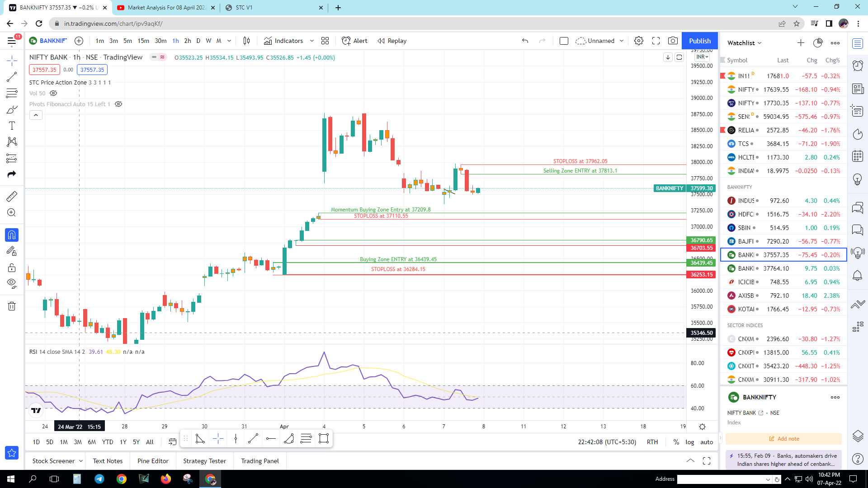Toggle the log scale option

(689, 442)
